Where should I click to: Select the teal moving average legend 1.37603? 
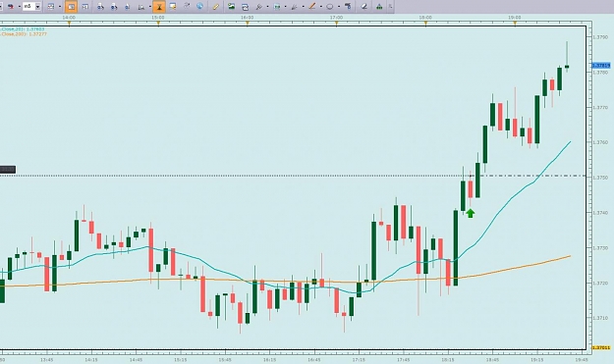(x=23, y=28)
